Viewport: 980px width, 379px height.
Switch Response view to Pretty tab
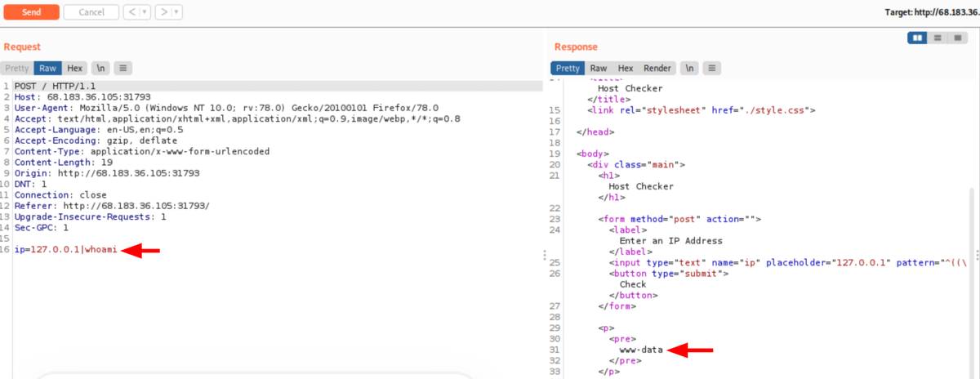coord(568,69)
